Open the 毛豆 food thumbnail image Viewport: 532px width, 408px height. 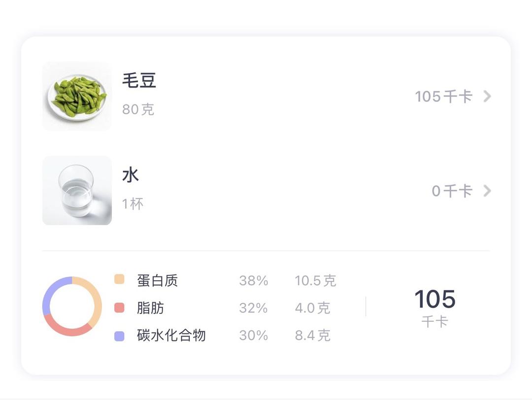point(77,96)
